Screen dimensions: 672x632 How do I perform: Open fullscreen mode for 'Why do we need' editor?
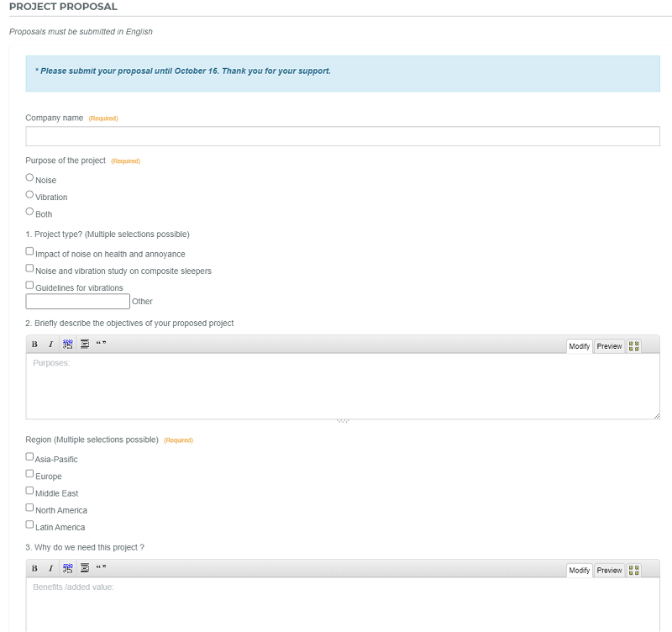(634, 571)
